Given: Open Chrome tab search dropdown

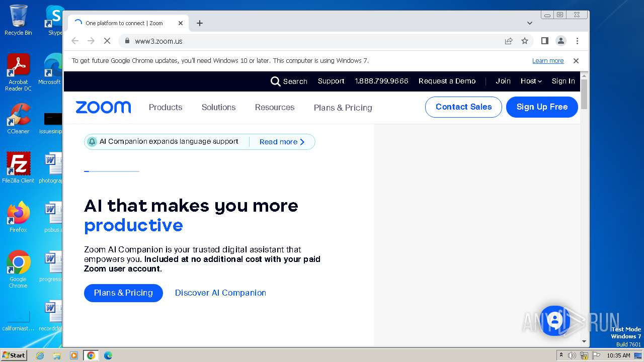Looking at the screenshot, I should pyautogui.click(x=529, y=23).
